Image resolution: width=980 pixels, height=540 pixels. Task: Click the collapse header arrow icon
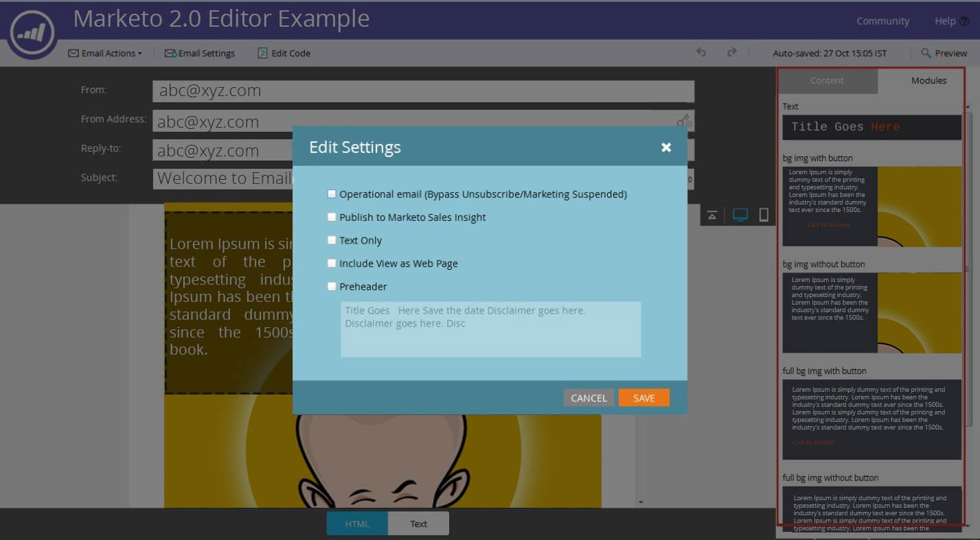coord(712,215)
